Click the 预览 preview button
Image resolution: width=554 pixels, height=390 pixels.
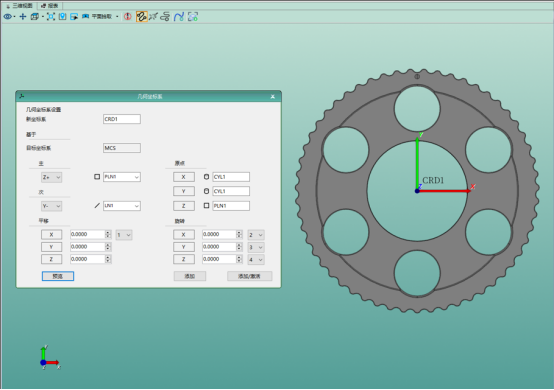click(x=58, y=276)
